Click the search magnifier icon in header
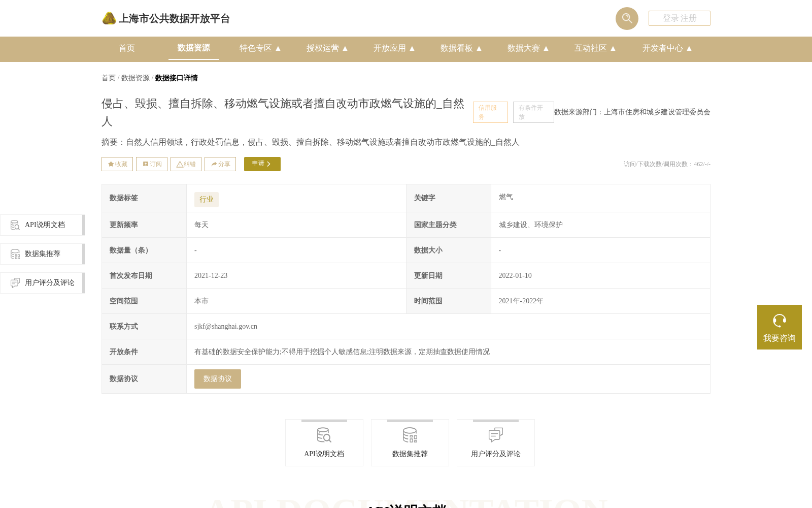812x508 pixels. (x=627, y=18)
